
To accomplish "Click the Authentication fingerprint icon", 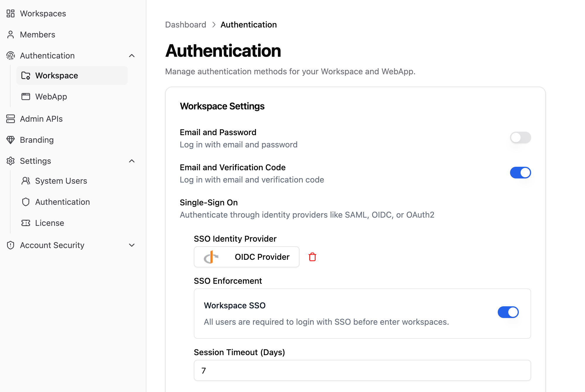I will pyautogui.click(x=11, y=56).
